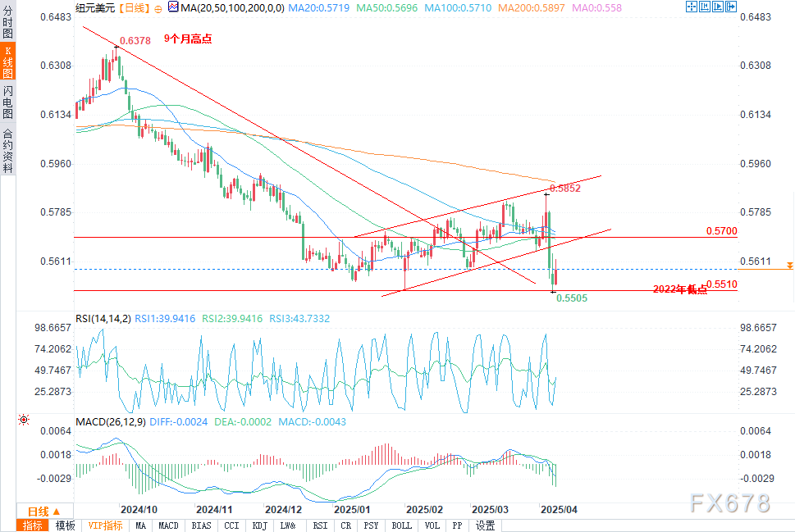Toggle the BOLL indicator
This screenshot has height=532, width=795.
(x=401, y=526)
